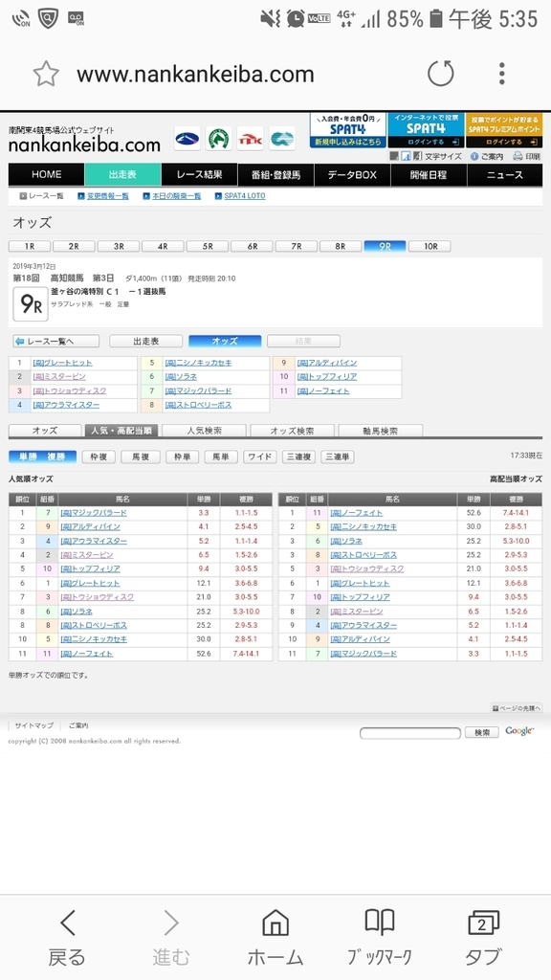Viewport: 551px width, 980px height.
Task: Switch to the 軸馬検索 tab
Action: tap(381, 431)
